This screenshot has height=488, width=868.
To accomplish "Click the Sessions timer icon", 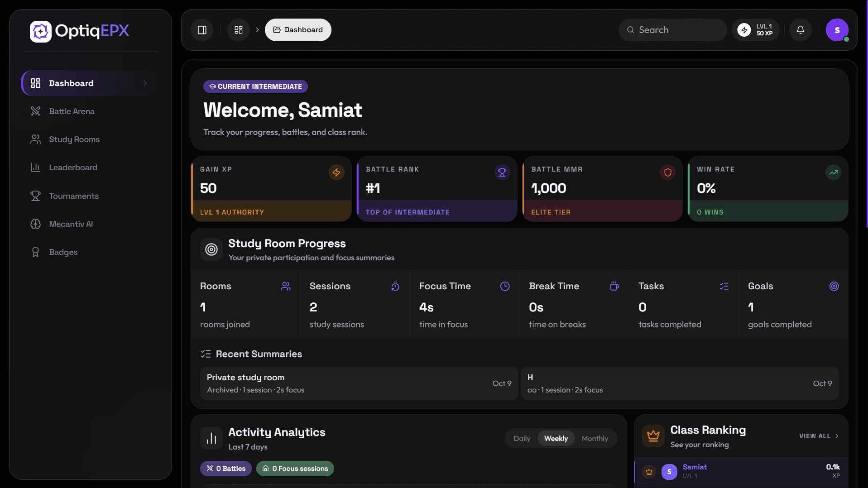I will coord(395,287).
